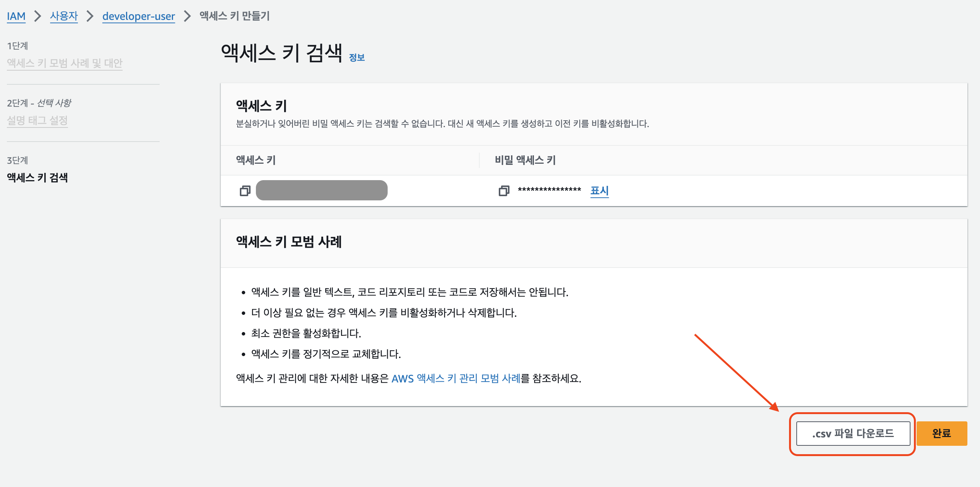Click breadcrumb chevron after IAM

[x=37, y=16]
